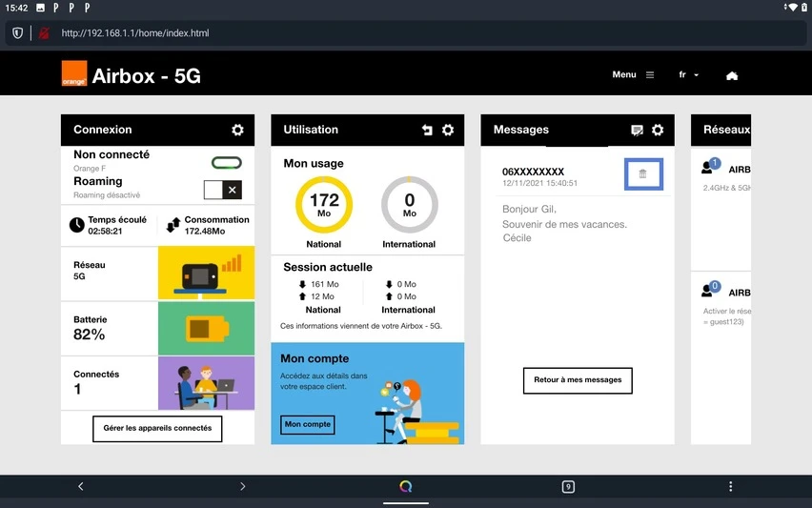Click the Session actuelle heading
Viewport: 812px width, 508px height.
click(x=328, y=267)
